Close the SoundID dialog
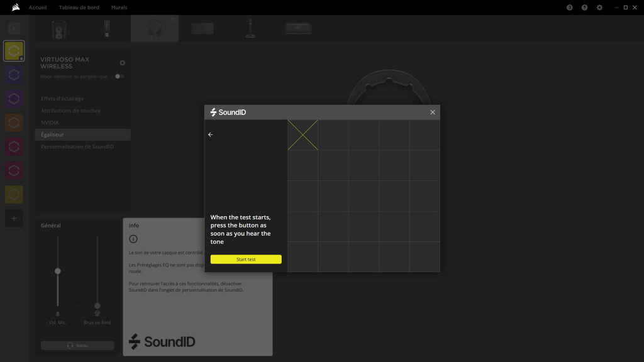This screenshot has height=362, width=644. 433,112
